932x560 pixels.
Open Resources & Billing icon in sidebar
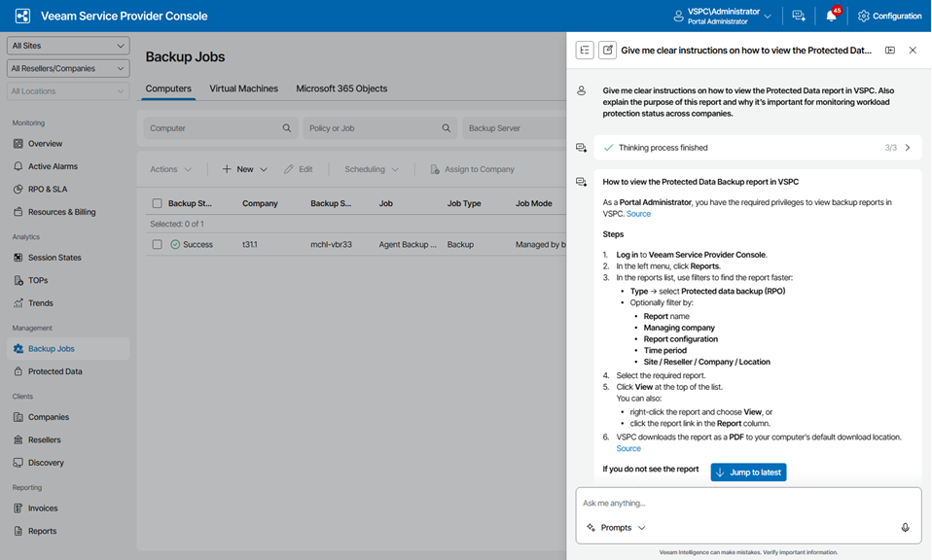tap(18, 212)
